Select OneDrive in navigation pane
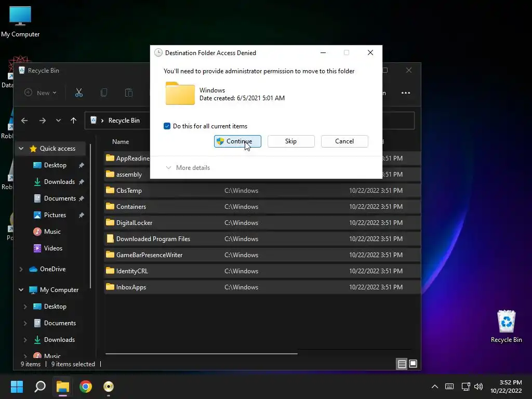Screen dimensions: 532x399 (52, 269)
